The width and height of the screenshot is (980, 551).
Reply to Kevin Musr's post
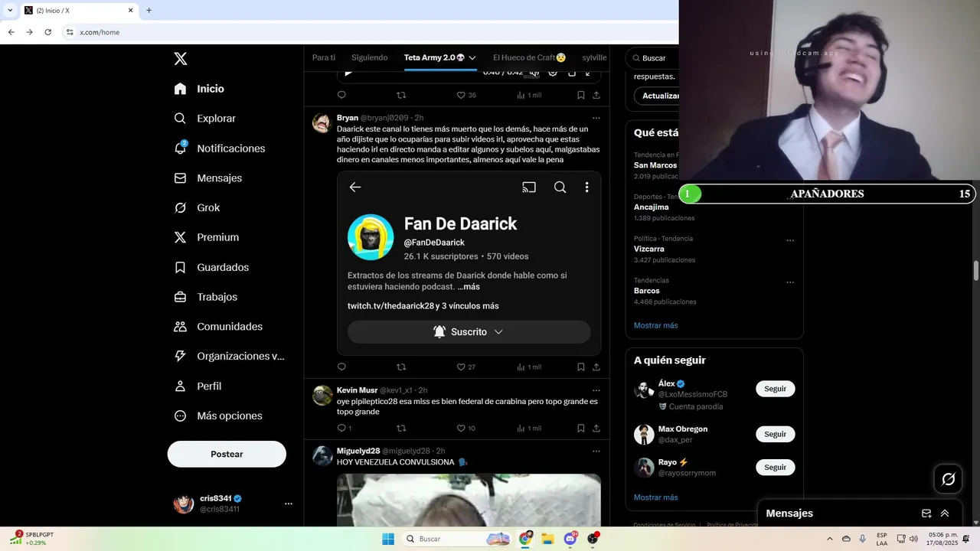coord(341,429)
